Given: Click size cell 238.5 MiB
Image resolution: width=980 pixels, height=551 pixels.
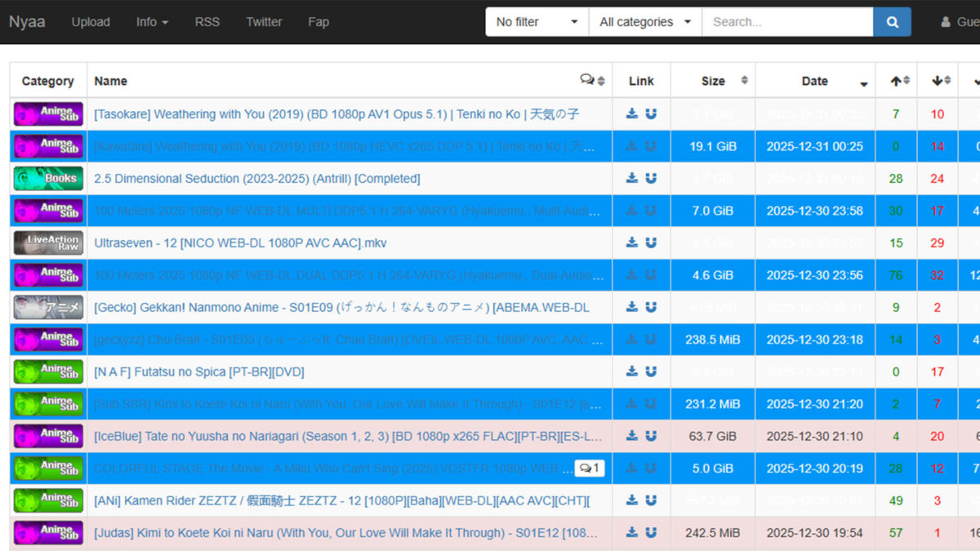Looking at the screenshot, I should (713, 340).
